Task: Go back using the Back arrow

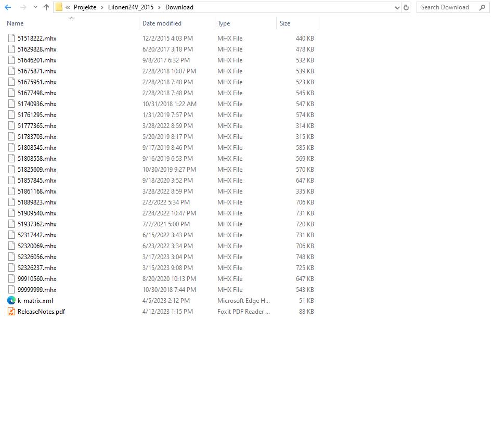Action: click(8, 7)
